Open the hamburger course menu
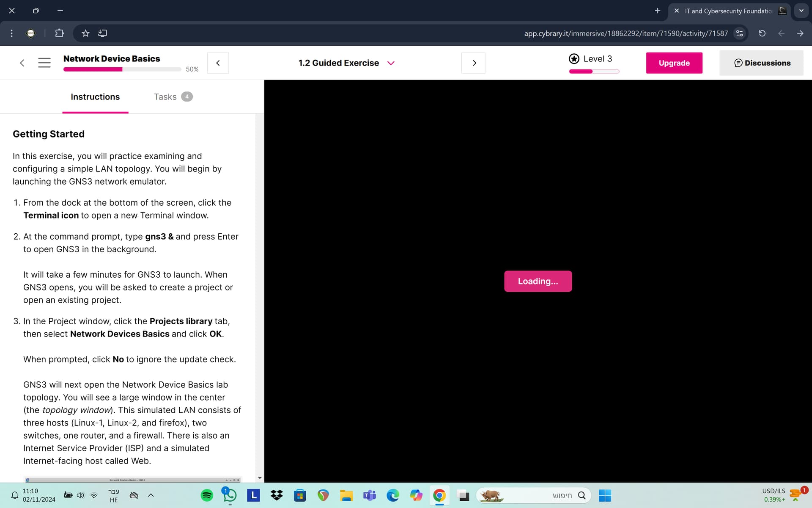Viewport: 812px width, 508px height. click(44, 63)
